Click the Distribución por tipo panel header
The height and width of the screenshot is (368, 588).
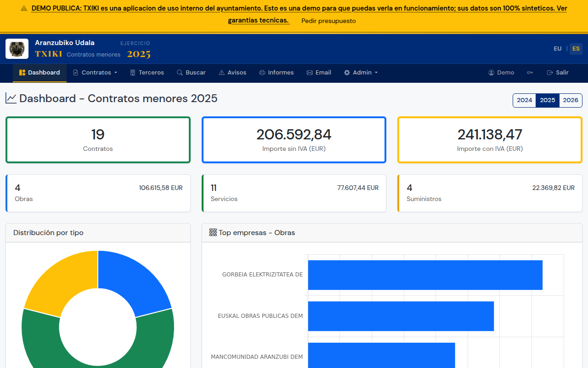[98, 233]
